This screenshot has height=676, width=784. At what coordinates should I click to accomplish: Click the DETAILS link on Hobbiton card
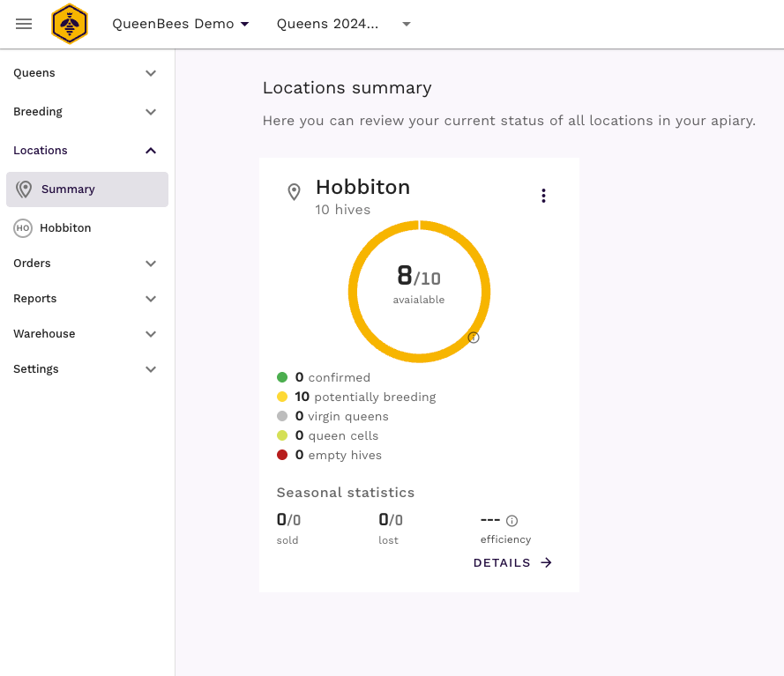coord(512,562)
